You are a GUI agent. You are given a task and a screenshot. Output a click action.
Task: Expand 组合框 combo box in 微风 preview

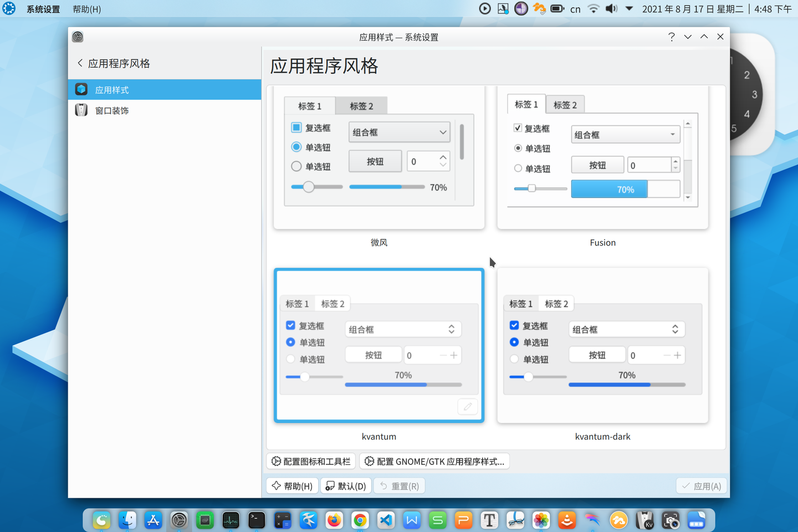[399, 132]
